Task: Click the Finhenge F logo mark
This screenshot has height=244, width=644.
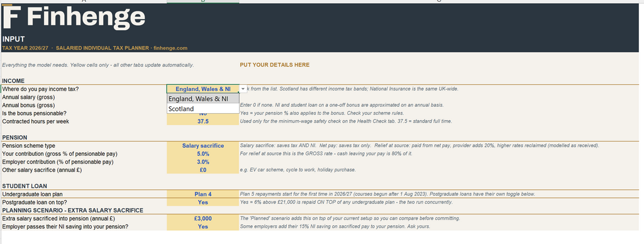Action: (11, 16)
